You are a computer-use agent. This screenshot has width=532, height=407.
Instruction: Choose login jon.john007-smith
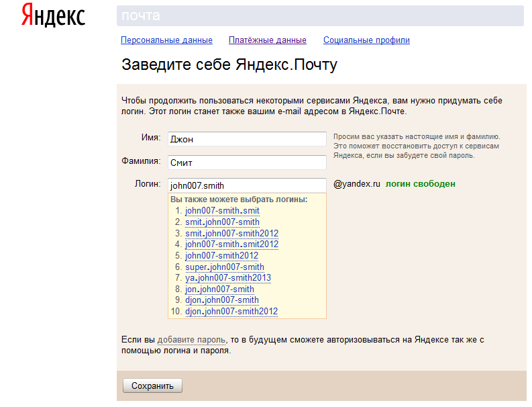pyautogui.click(x=219, y=289)
